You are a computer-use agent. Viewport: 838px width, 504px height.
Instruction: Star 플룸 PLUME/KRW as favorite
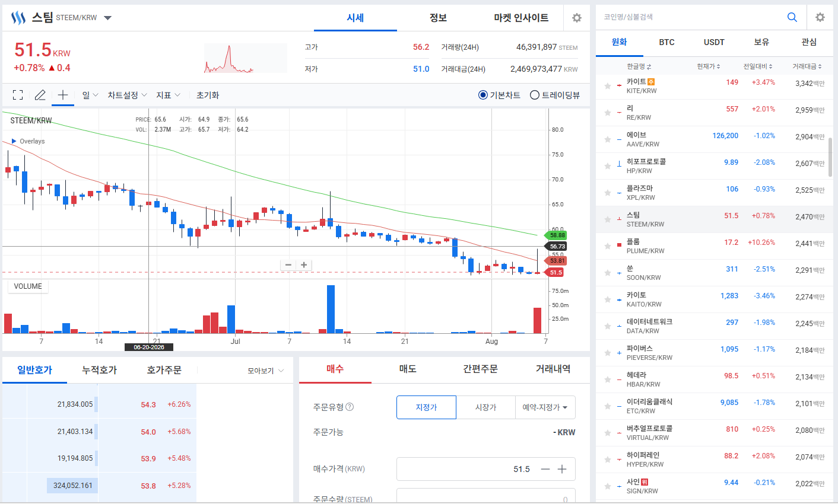coord(608,246)
